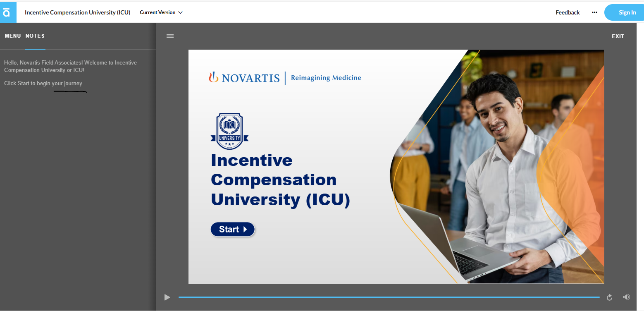Play the course with the play icon
The height and width of the screenshot is (316, 644).
click(x=167, y=297)
